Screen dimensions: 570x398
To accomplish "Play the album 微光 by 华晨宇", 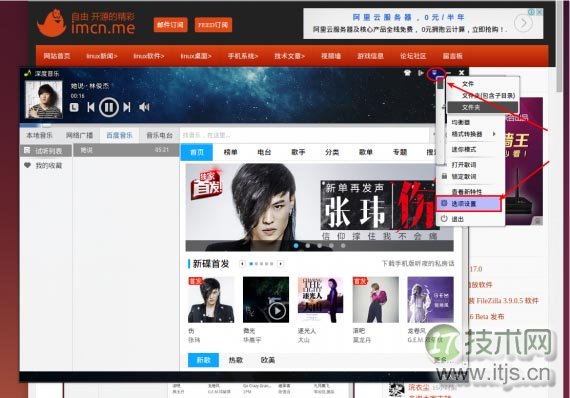I will coord(277,311).
